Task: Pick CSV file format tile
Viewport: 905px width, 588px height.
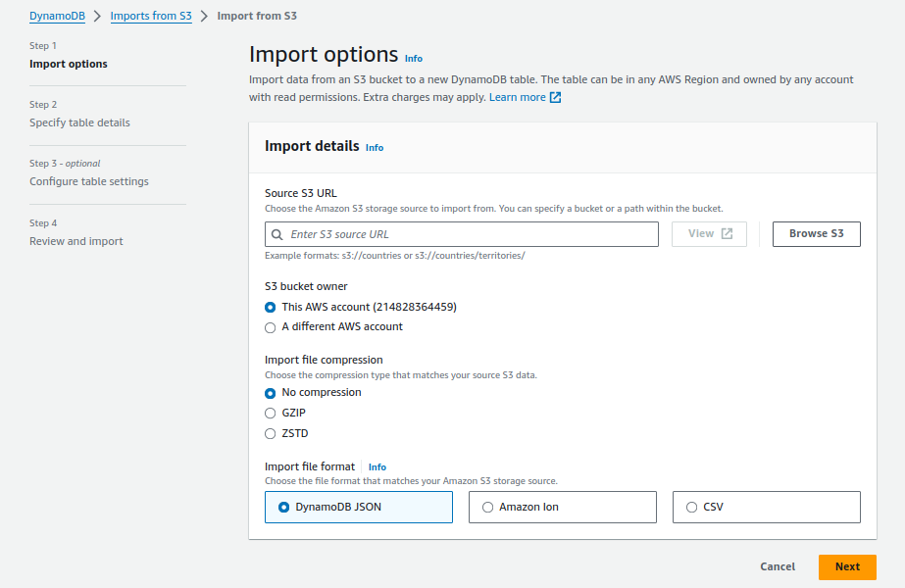Action: (x=766, y=508)
